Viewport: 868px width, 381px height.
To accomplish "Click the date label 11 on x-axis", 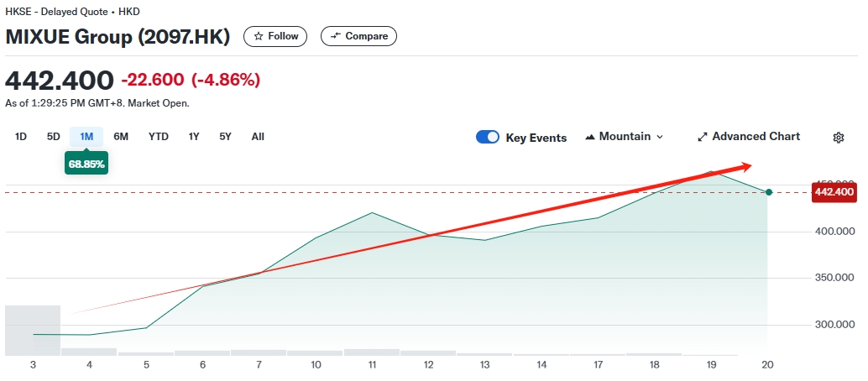I will point(372,365).
